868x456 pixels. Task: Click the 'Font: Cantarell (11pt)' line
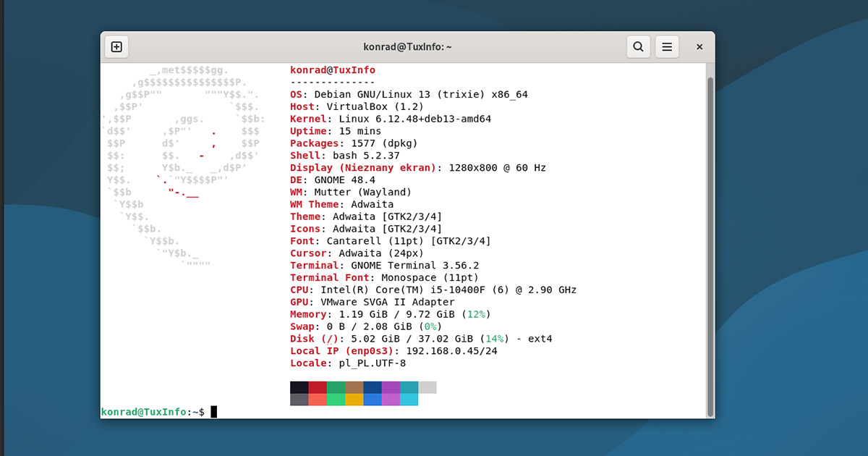[x=391, y=241]
